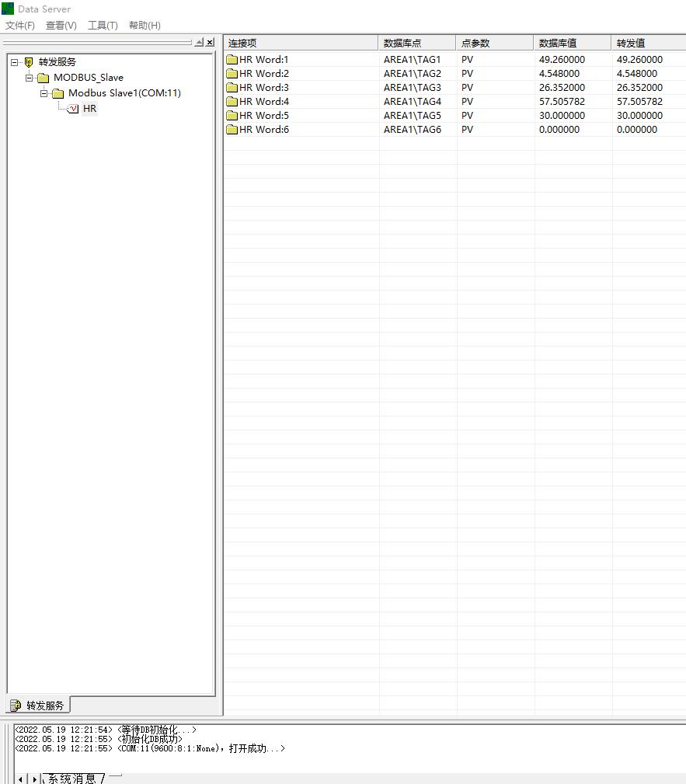Image resolution: width=686 pixels, height=784 pixels.
Task: Click the HR Word:1 connection item icon
Action: tap(232, 59)
